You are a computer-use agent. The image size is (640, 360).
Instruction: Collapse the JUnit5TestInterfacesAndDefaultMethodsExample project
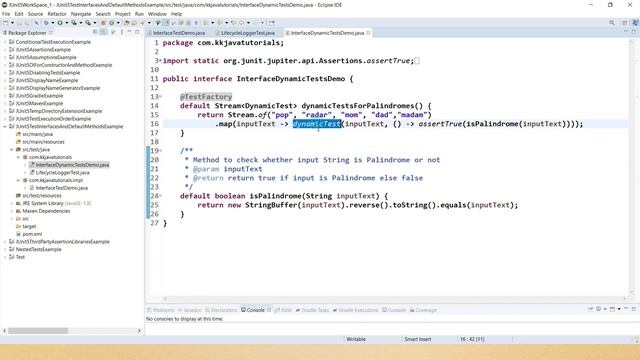click(x=5, y=127)
